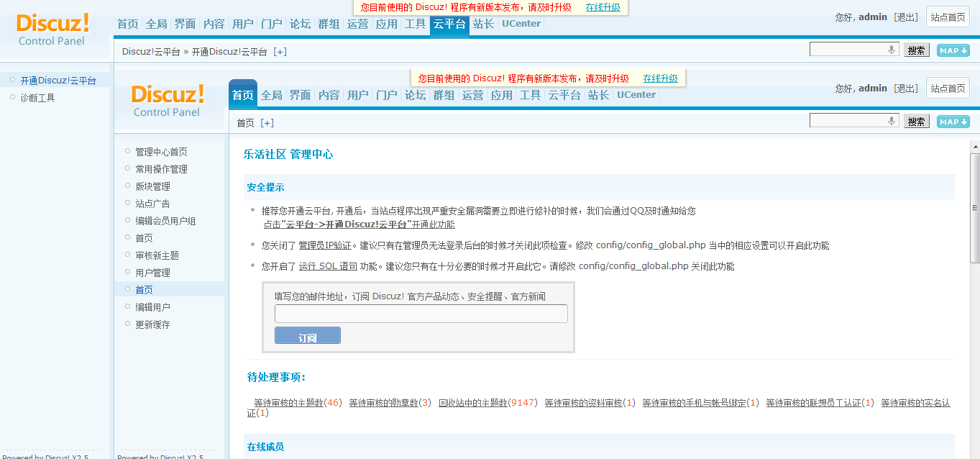Select the 群组 tab in the nested panel
The width and height of the screenshot is (980, 459).
pos(444,95)
